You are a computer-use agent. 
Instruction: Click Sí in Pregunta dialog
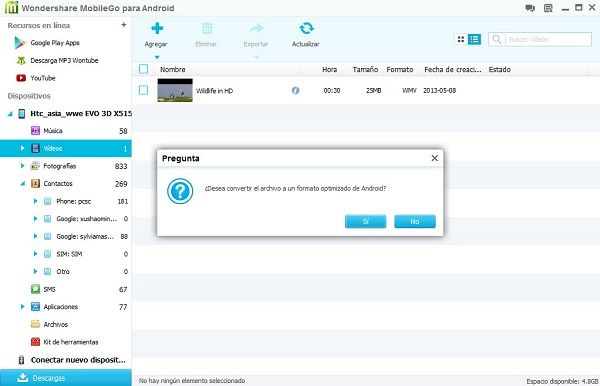point(365,222)
